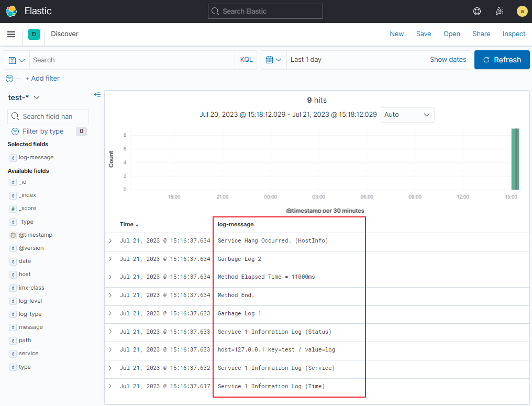Select Share in the top menu
The width and height of the screenshot is (532, 406).
pos(481,34)
